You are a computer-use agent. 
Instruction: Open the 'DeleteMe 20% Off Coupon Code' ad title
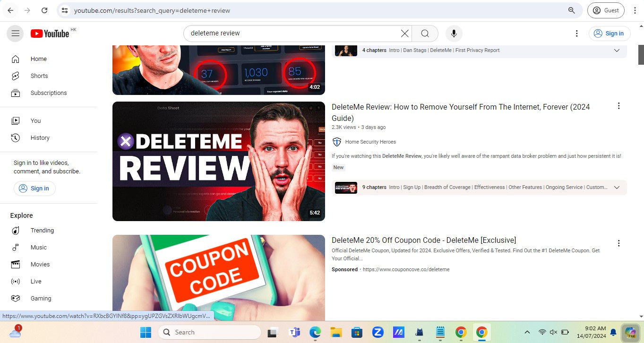[424, 240]
